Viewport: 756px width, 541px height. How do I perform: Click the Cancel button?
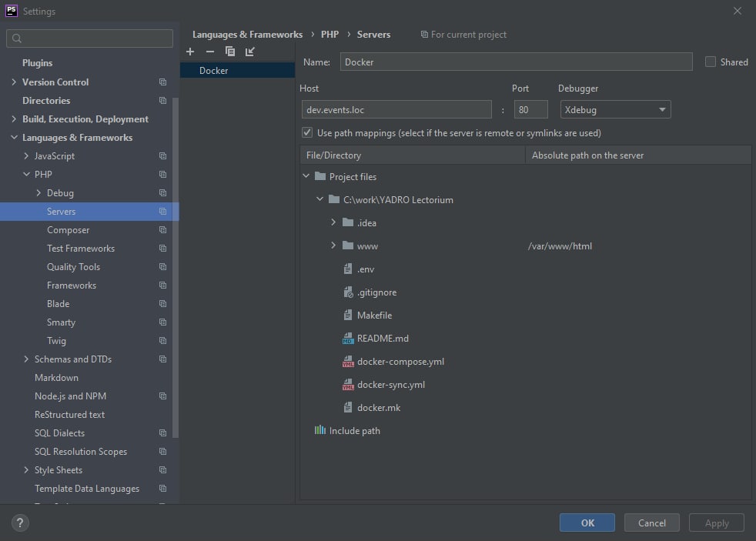652,523
